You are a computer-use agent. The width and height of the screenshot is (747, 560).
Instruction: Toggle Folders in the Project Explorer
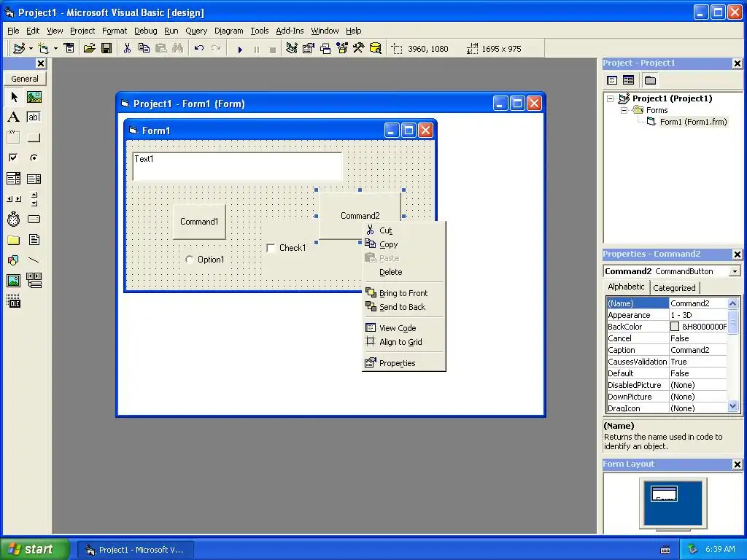[650, 80]
